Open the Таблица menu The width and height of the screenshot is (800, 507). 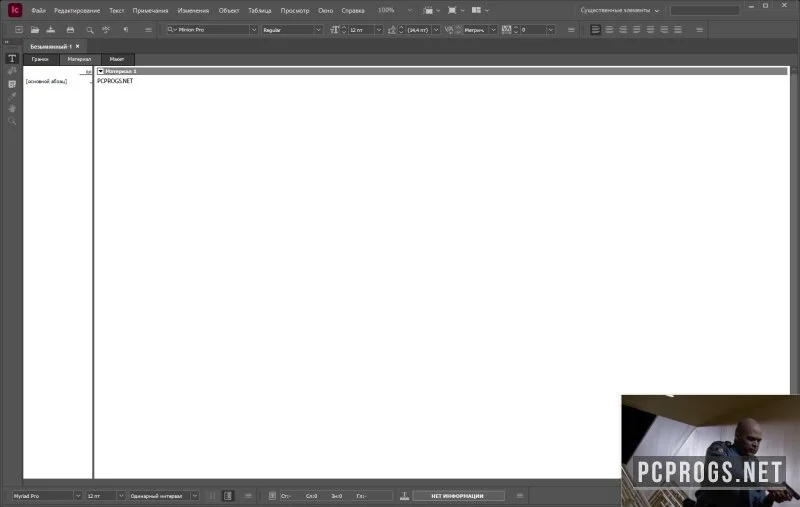[x=260, y=10]
